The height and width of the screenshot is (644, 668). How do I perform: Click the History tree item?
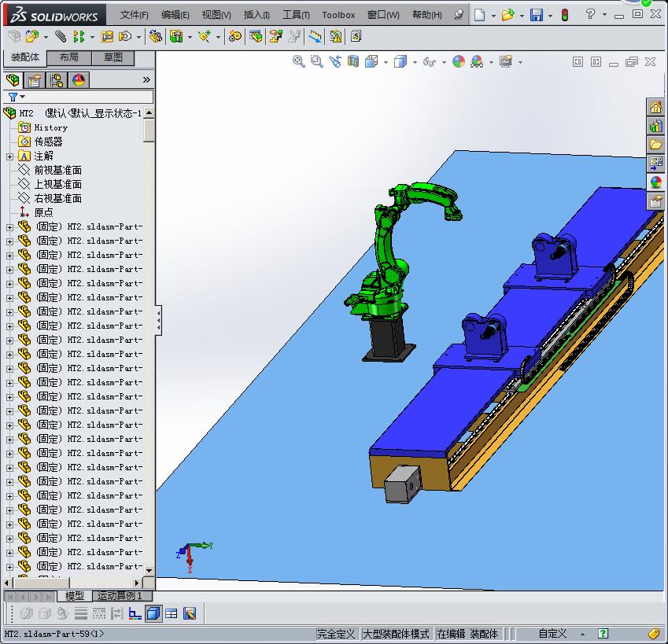[x=50, y=127]
